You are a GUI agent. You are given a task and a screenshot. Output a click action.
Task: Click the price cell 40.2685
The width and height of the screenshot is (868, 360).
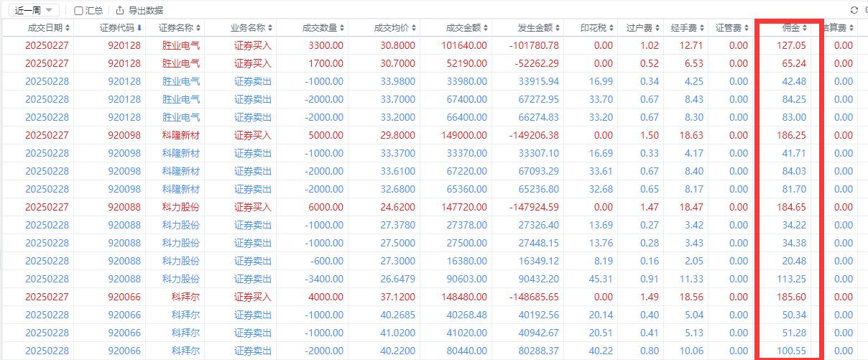point(399,315)
